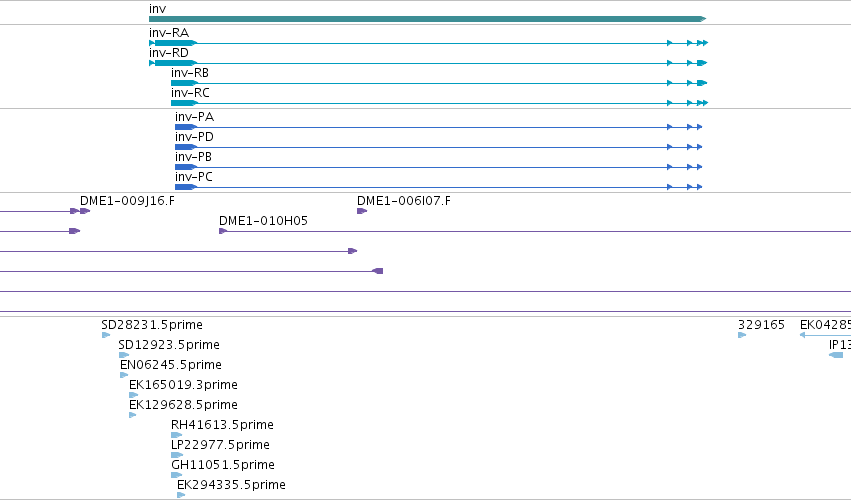
Task: Click the inv gene label
Action: [157, 9]
